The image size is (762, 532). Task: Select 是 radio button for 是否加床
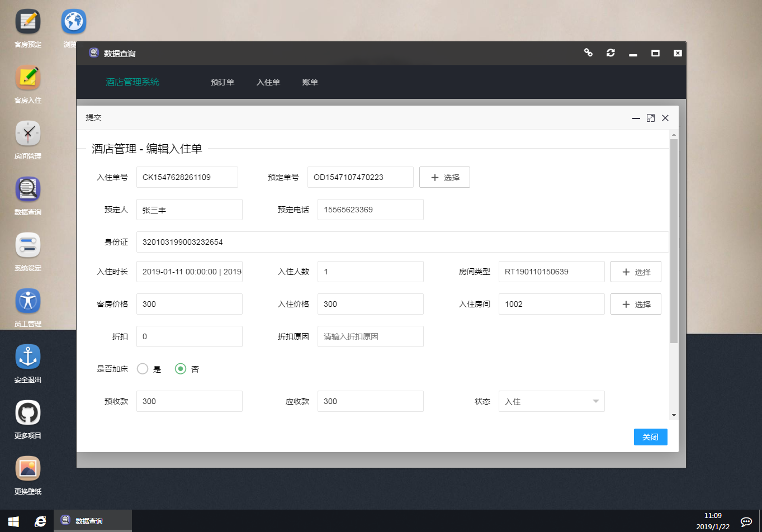(143, 369)
